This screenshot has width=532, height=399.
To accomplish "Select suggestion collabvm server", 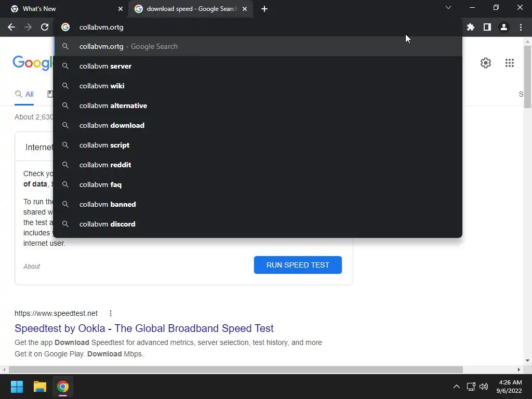I will point(258,66).
